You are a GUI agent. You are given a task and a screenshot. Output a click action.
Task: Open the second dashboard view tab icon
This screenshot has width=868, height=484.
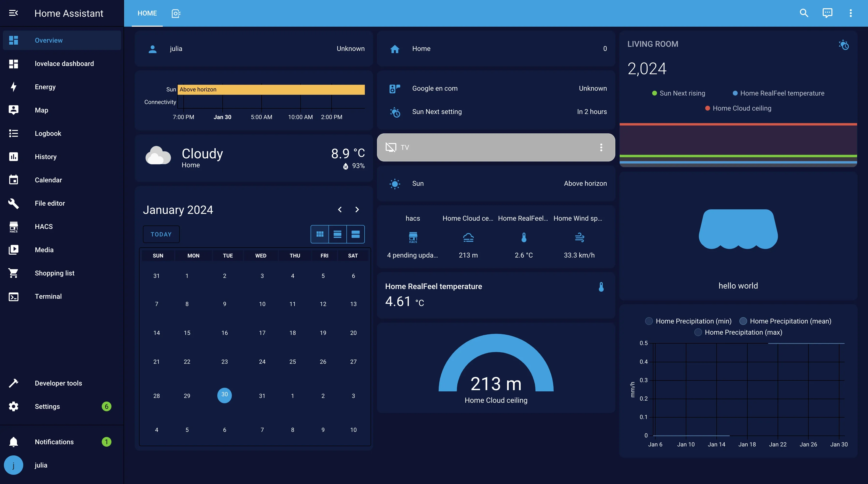pos(176,13)
